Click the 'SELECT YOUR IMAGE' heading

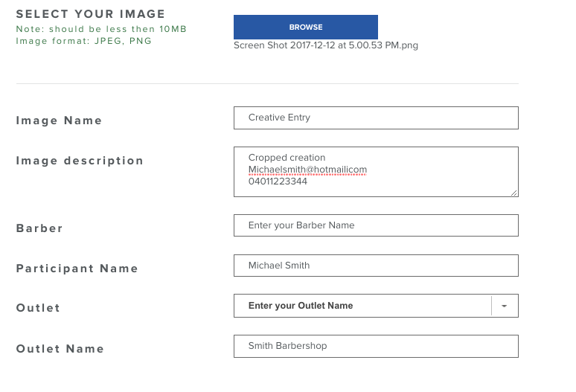[90, 14]
